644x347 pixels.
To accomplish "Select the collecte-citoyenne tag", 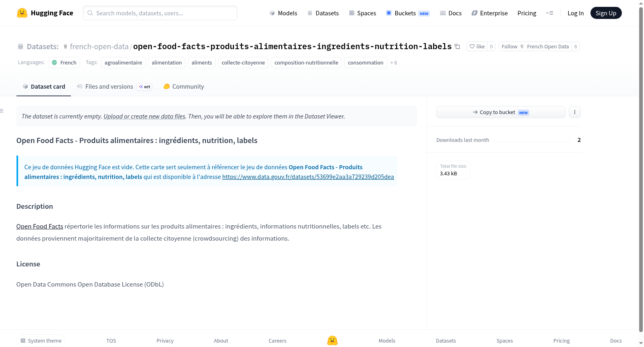I will coord(243,62).
